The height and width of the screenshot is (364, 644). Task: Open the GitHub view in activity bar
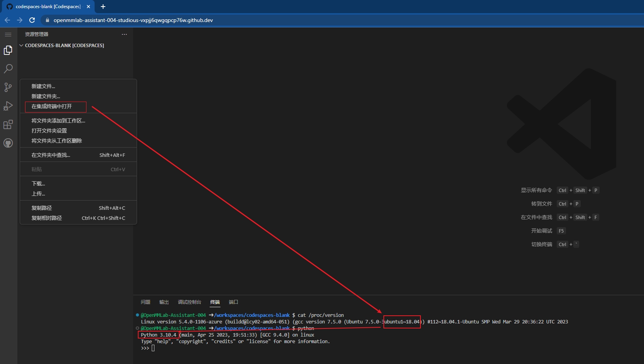point(8,143)
